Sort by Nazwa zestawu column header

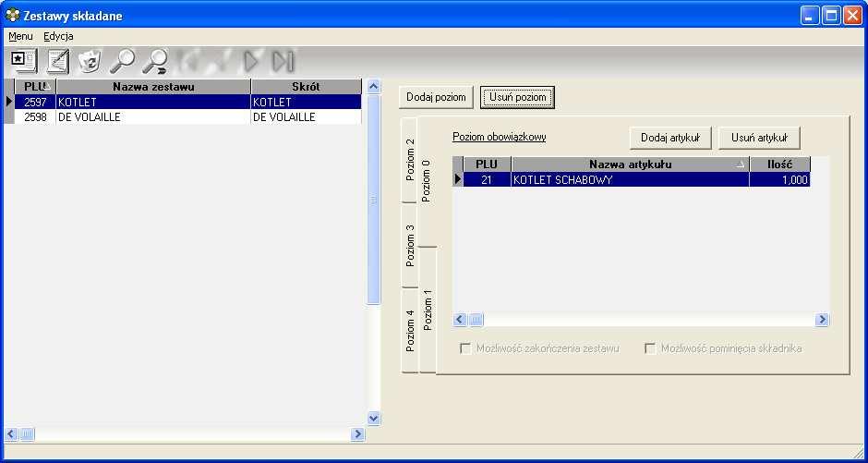click(153, 86)
